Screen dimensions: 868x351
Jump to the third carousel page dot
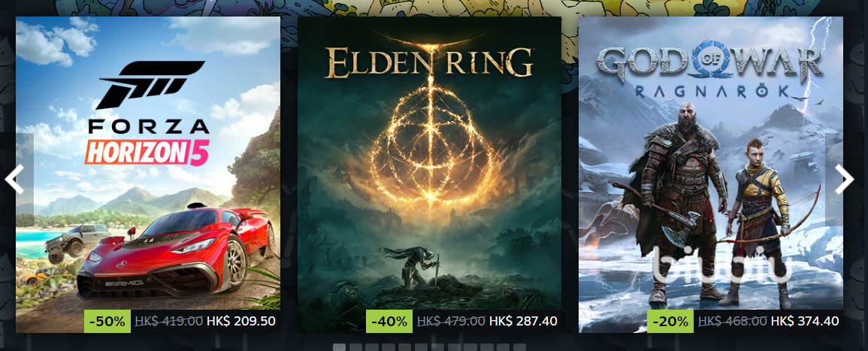pos(372,347)
